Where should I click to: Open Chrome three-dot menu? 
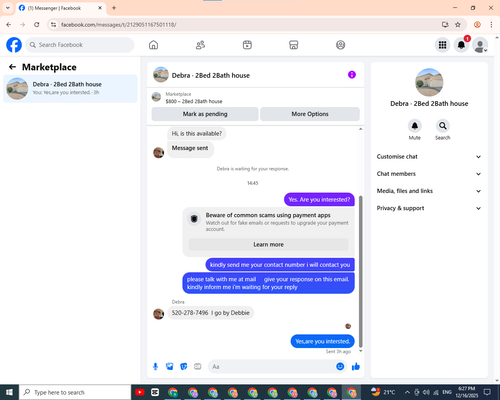pos(491,25)
